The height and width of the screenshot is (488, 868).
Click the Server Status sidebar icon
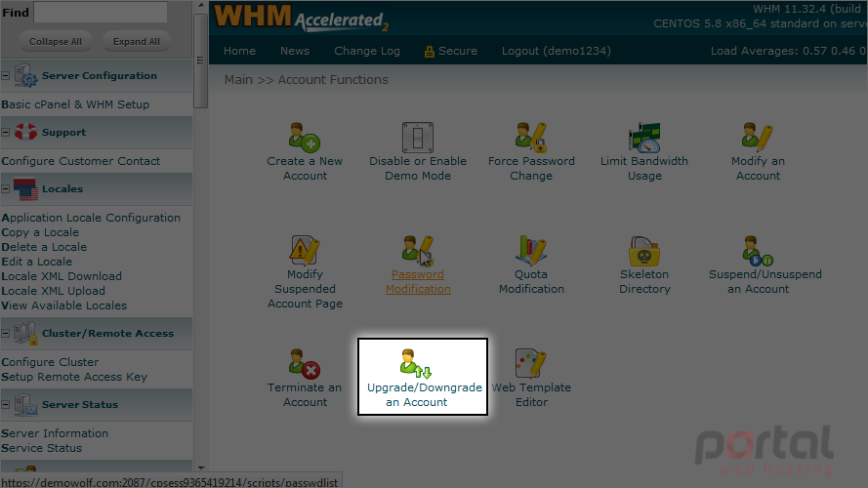tap(25, 404)
